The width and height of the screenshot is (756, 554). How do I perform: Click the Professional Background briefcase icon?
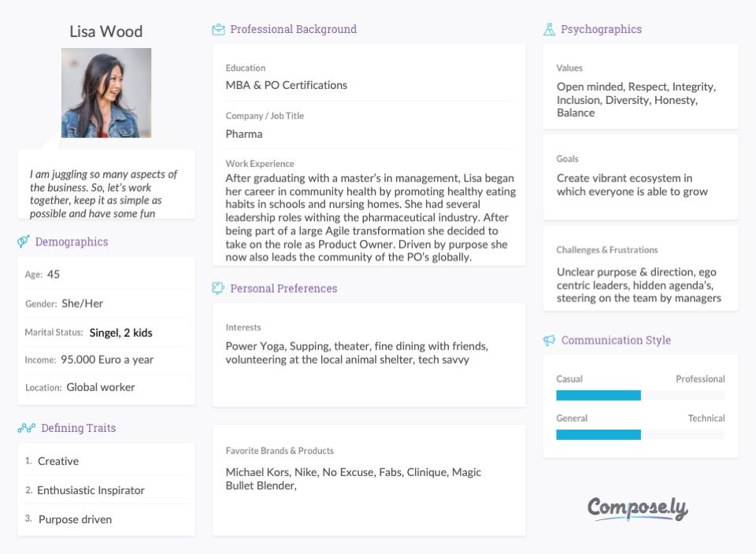[x=218, y=29]
